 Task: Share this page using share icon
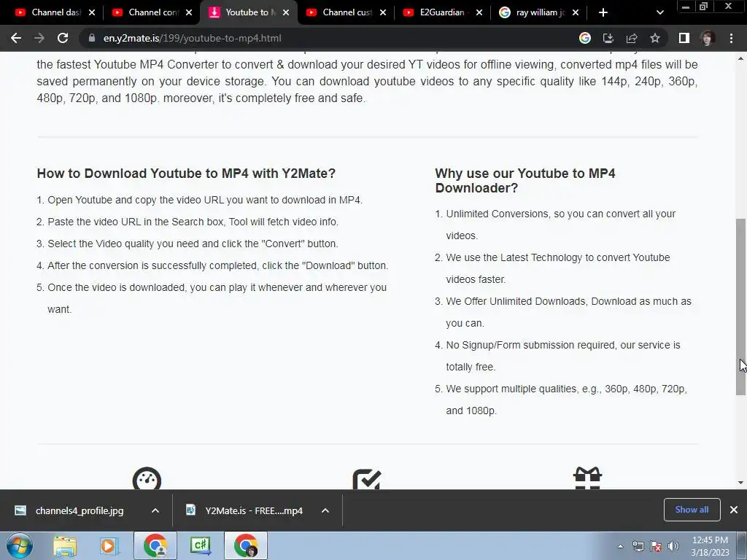pos(632,38)
